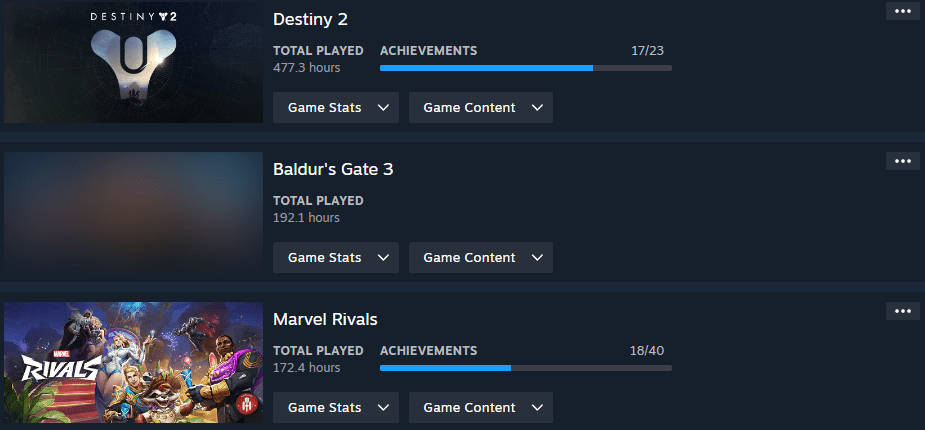This screenshot has width=925, height=430.
Task: Expand Game Stats dropdown for Baldur's Gate 3
Action: tap(336, 258)
